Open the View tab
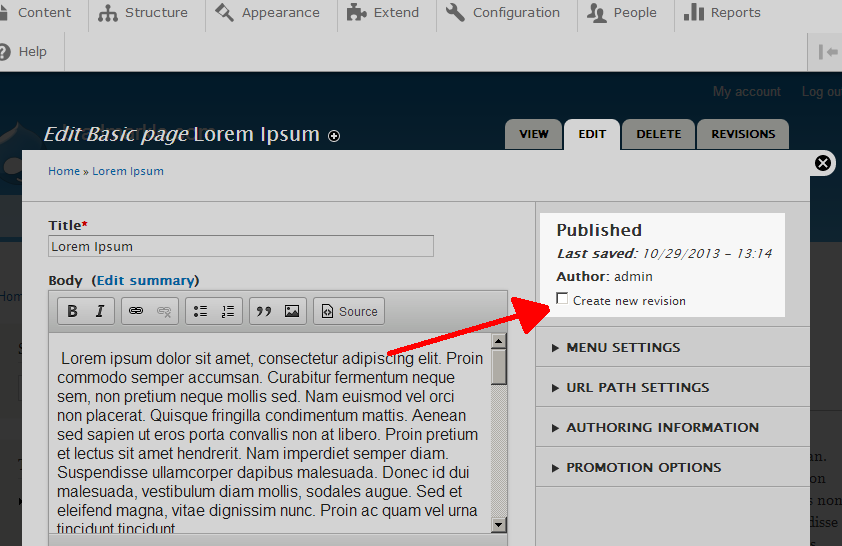 pyautogui.click(x=534, y=134)
